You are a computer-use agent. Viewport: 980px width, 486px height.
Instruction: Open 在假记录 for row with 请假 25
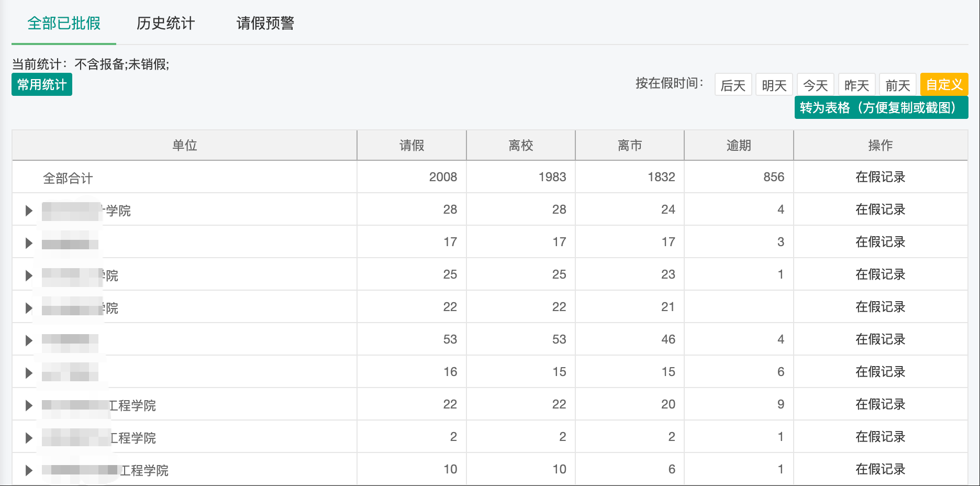coord(881,274)
